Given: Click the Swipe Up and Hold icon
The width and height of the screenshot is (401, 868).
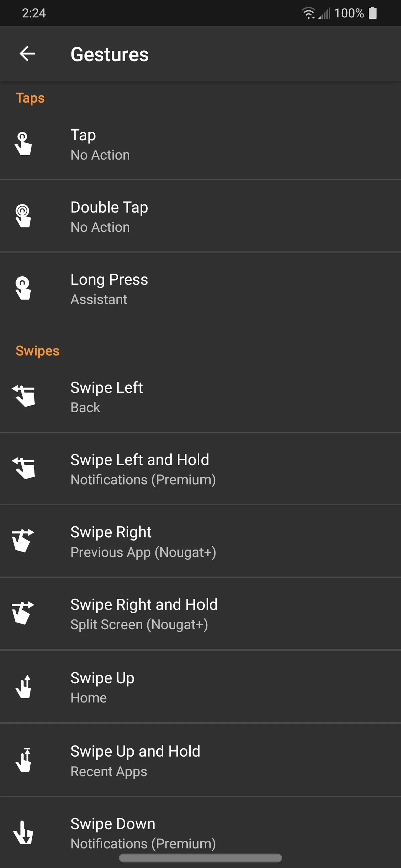Looking at the screenshot, I should click(x=24, y=760).
